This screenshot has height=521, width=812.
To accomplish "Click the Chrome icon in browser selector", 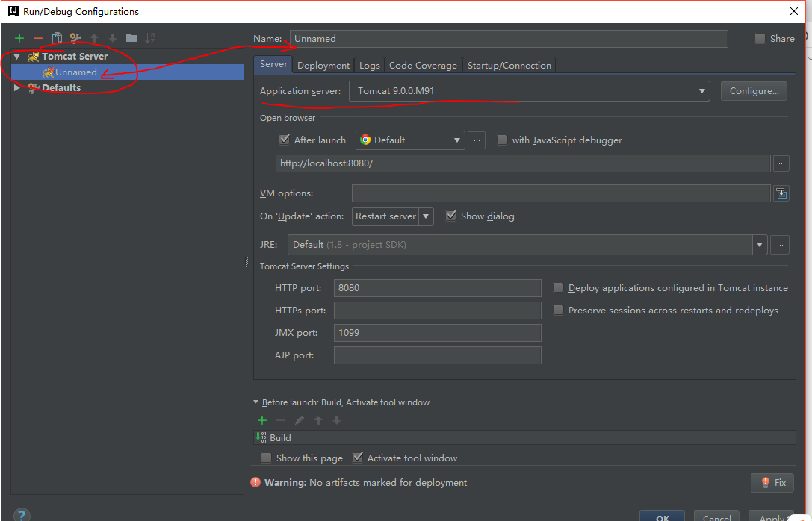I will coord(365,140).
